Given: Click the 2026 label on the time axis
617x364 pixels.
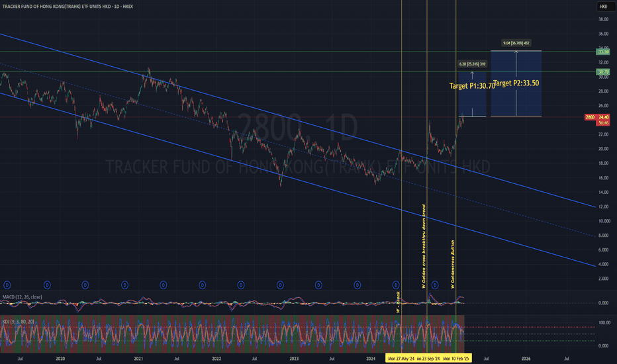Looking at the screenshot, I should pos(526,359).
